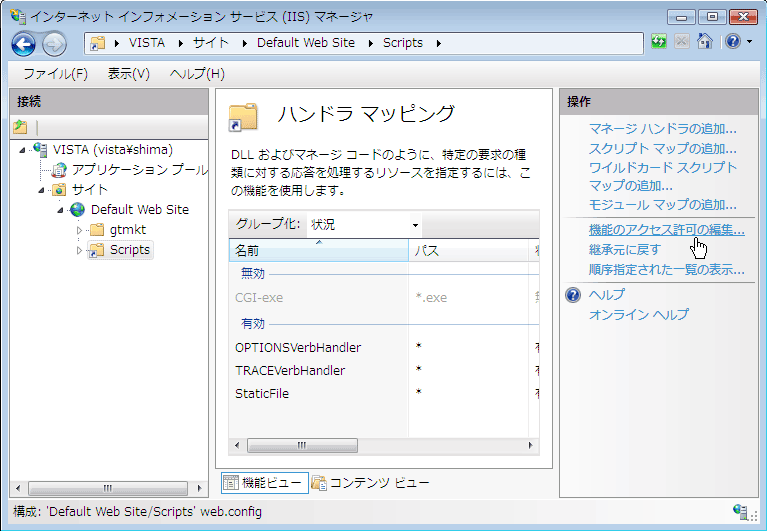
Task: Click the green refresh icon in toolbar
Action: coord(659,42)
